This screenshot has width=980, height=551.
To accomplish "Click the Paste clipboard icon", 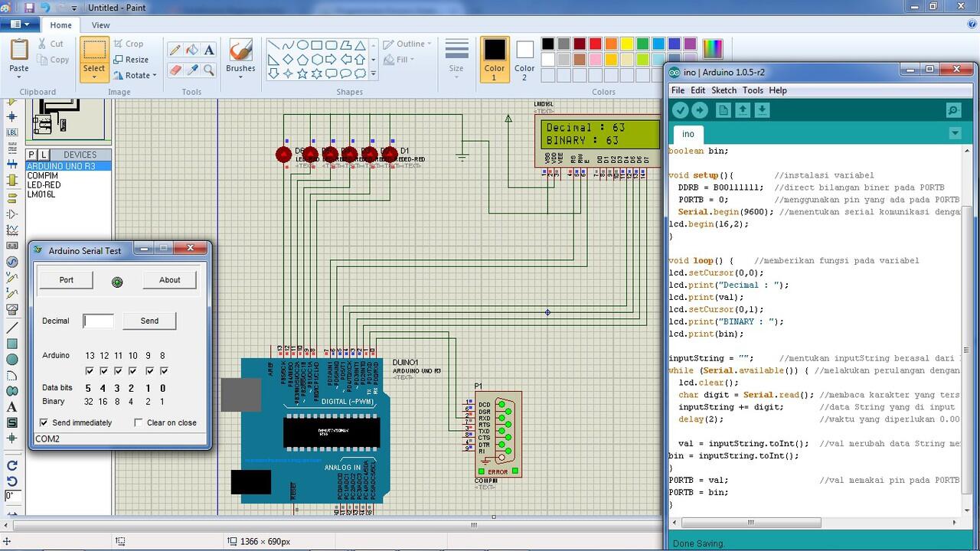I will (19, 50).
